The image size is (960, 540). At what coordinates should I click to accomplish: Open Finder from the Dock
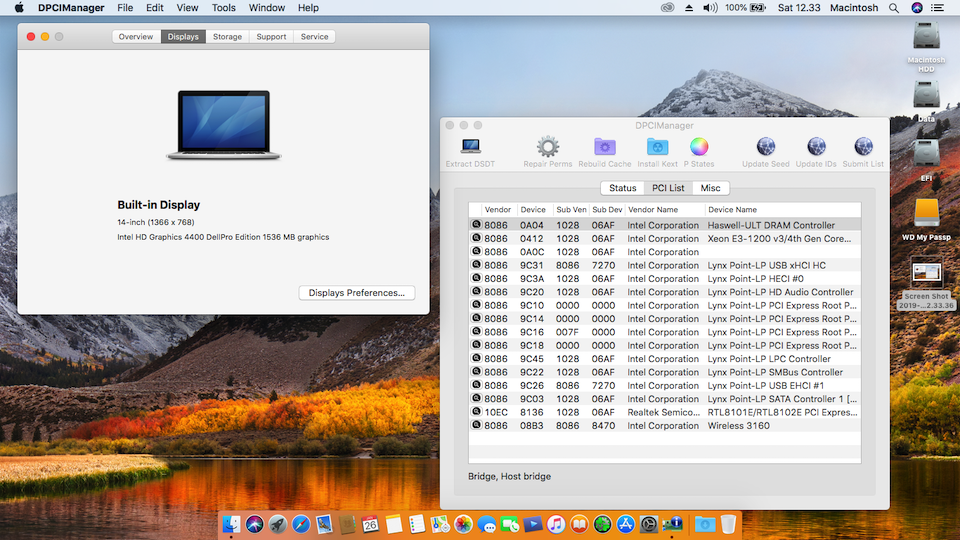[x=232, y=524]
